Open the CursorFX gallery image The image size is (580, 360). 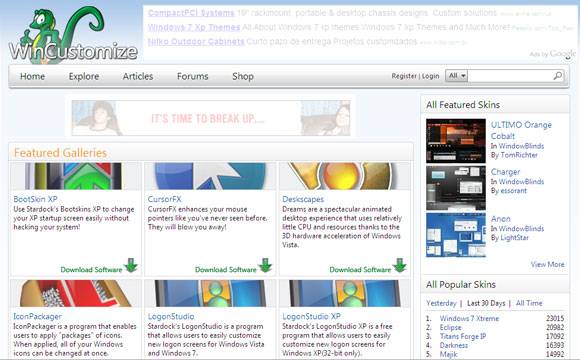click(x=210, y=176)
